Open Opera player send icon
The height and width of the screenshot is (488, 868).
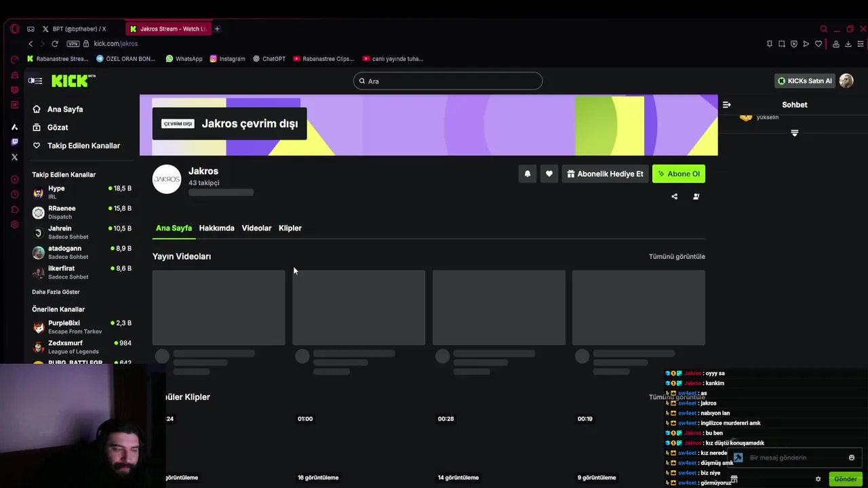pyautogui.click(x=806, y=44)
